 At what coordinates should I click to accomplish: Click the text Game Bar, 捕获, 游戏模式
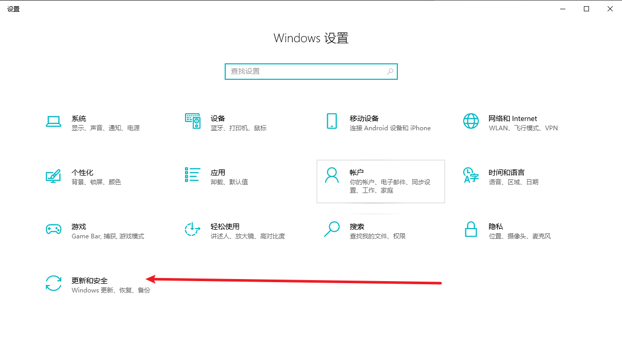point(108,236)
